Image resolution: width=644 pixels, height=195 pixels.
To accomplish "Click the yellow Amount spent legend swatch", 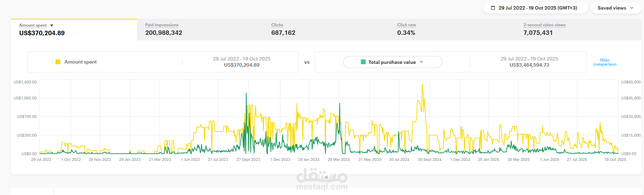I will tap(58, 62).
